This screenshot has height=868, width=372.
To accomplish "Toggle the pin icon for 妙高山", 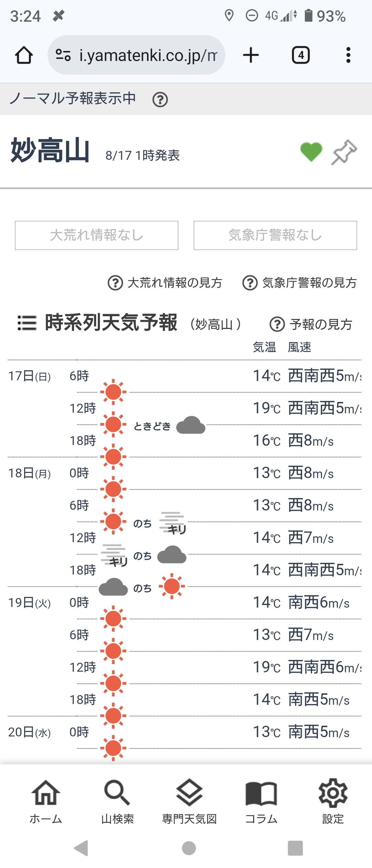I will (344, 152).
